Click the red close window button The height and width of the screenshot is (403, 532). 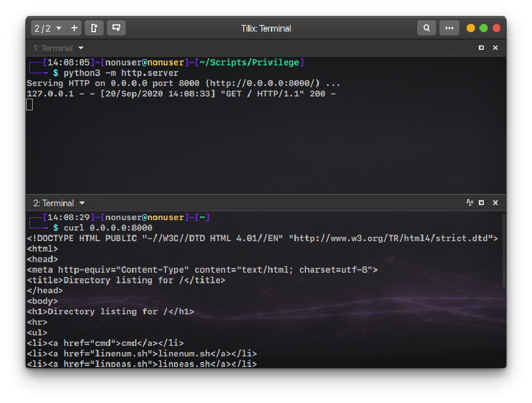[x=497, y=28]
